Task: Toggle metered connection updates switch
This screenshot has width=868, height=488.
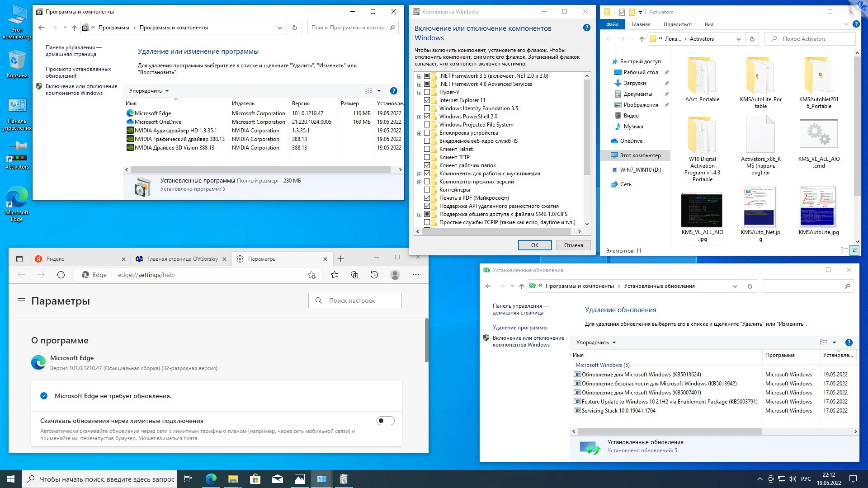Action: point(385,421)
